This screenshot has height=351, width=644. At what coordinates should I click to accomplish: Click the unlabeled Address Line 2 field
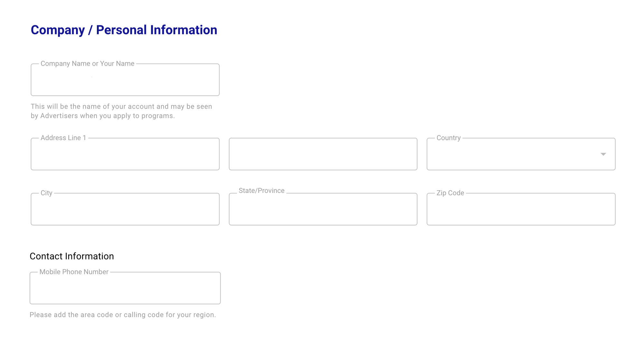click(323, 154)
